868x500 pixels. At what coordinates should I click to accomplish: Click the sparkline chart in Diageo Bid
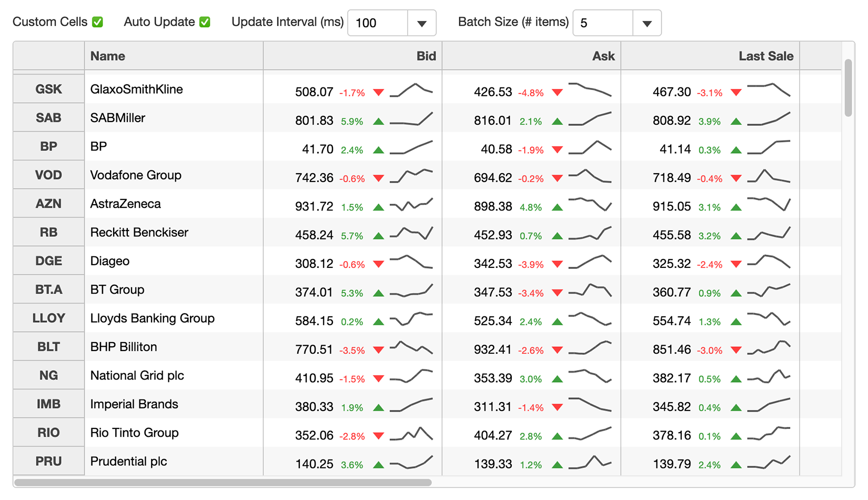411,262
